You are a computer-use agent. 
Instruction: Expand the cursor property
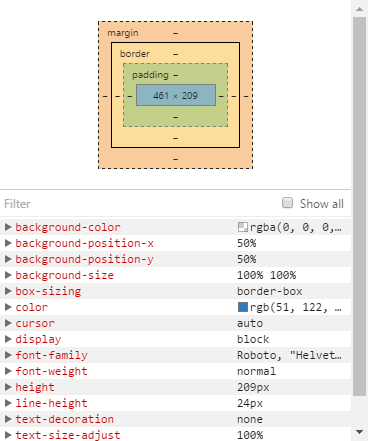pyautogui.click(x=8, y=323)
